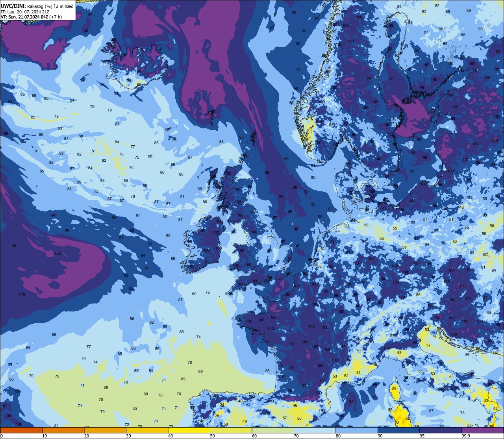Click the pale green 60–70 legend swatch
The height and width of the screenshot is (439, 504).
(x=273, y=430)
